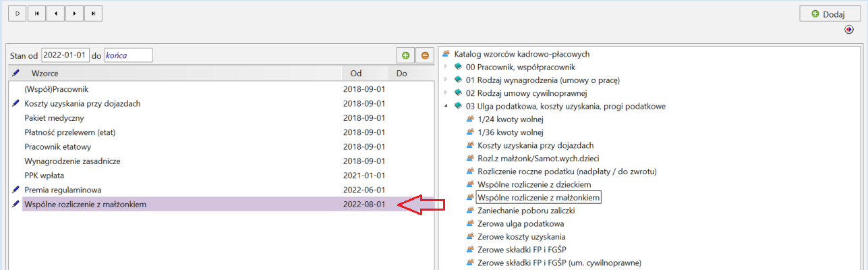Click the 'Stan od' date field 2022-01-01

pos(65,55)
